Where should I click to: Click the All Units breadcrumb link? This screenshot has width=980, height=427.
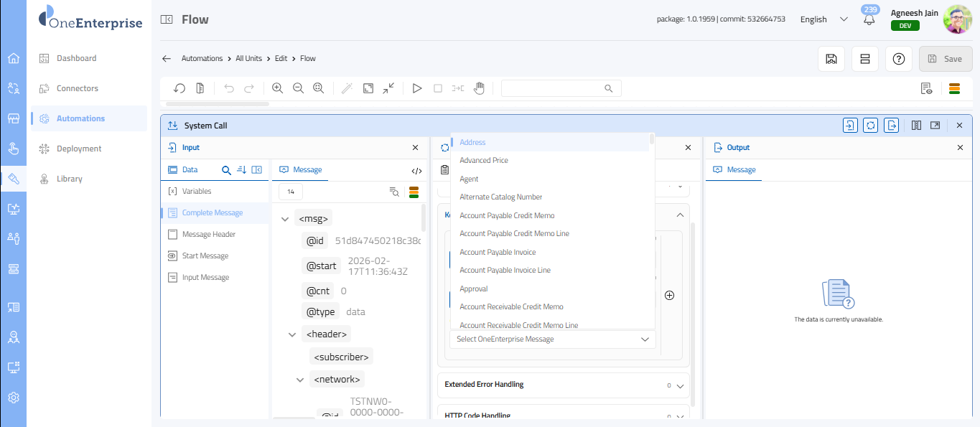248,59
